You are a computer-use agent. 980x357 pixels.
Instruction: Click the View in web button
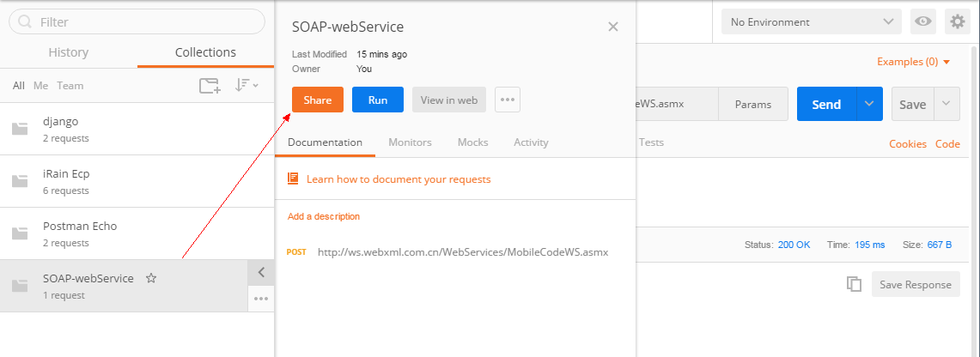pos(448,100)
